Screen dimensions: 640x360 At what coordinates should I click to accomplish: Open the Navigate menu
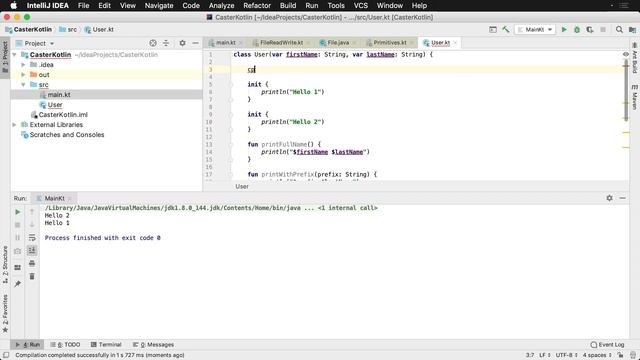click(x=159, y=6)
